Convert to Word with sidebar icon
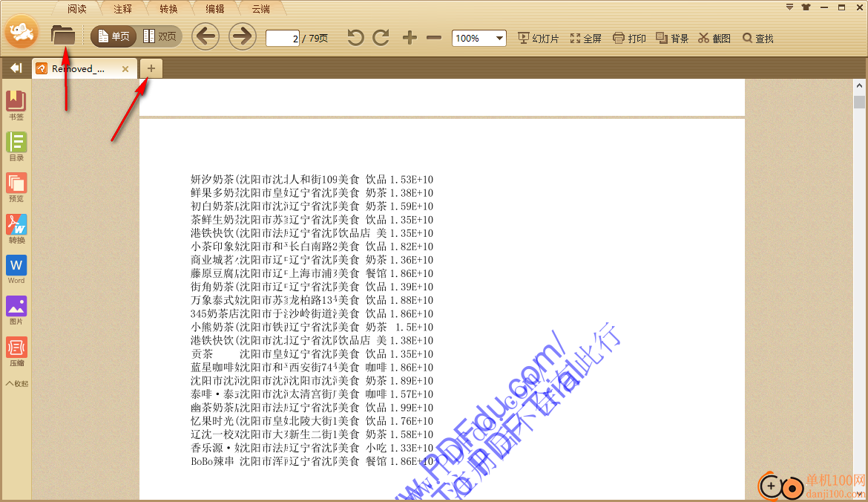The width and height of the screenshot is (868, 502). [x=16, y=270]
